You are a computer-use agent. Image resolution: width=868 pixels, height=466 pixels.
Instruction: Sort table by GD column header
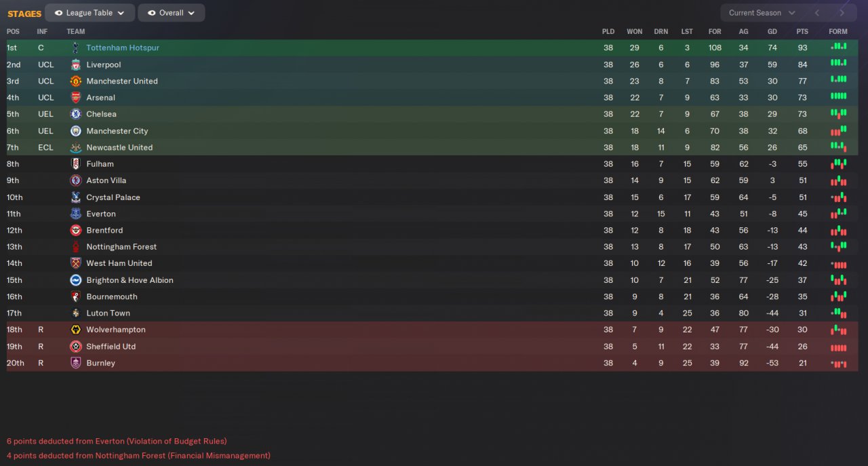(772, 32)
